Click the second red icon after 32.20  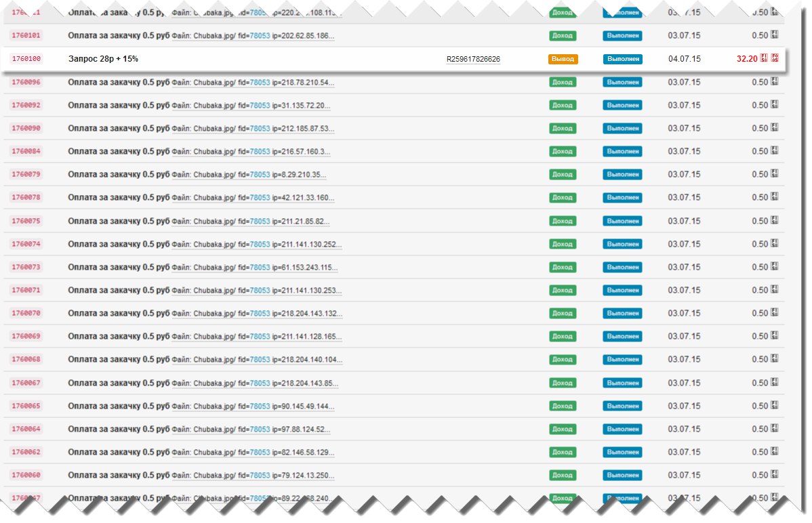tap(775, 58)
